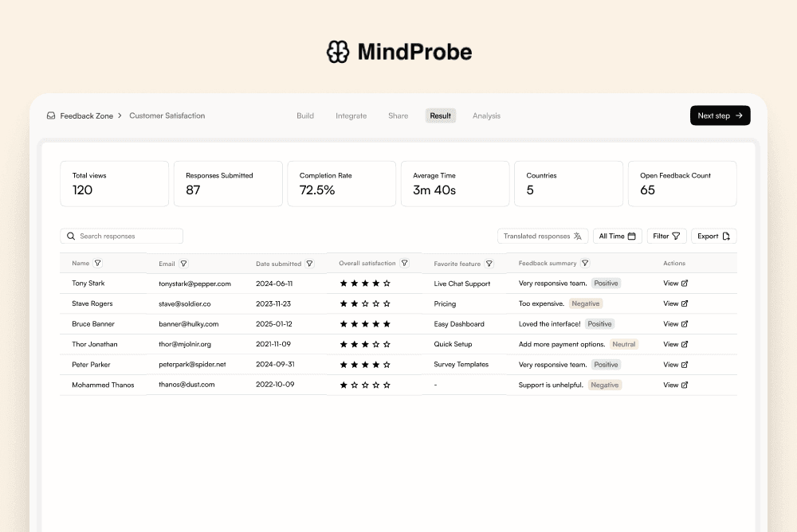Click filter icon on Feedback summary column
Viewport: 797px width, 532px height.
585,263
